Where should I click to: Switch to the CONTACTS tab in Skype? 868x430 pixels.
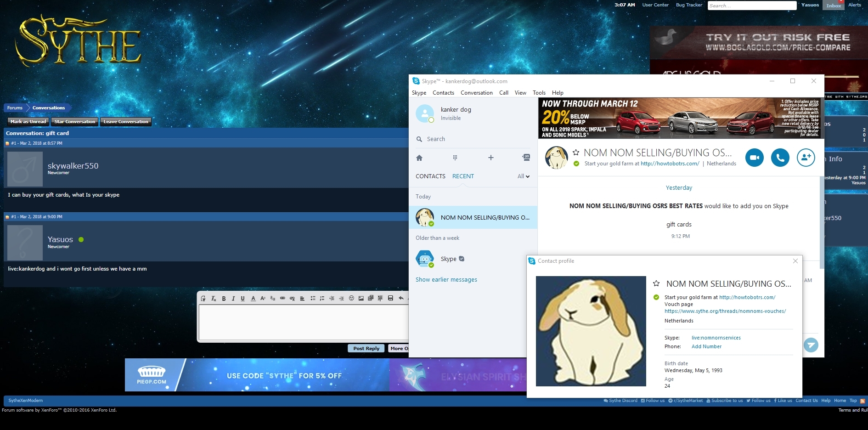pos(430,176)
